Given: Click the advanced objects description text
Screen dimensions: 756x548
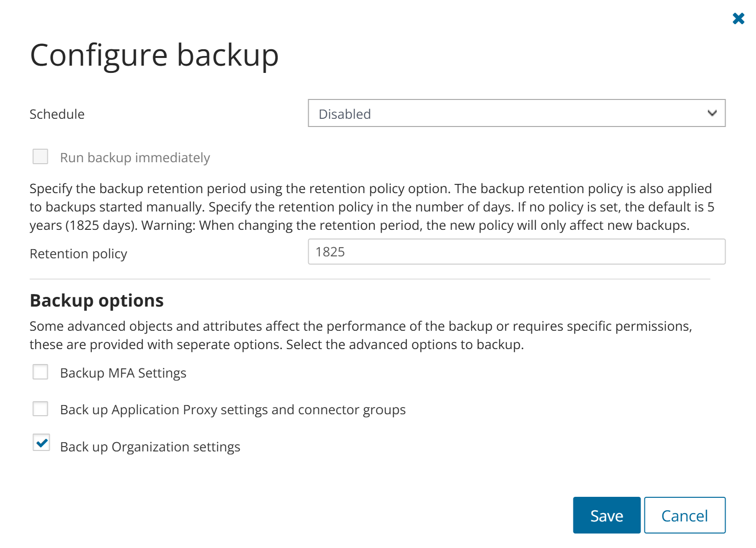Looking at the screenshot, I should [360, 335].
